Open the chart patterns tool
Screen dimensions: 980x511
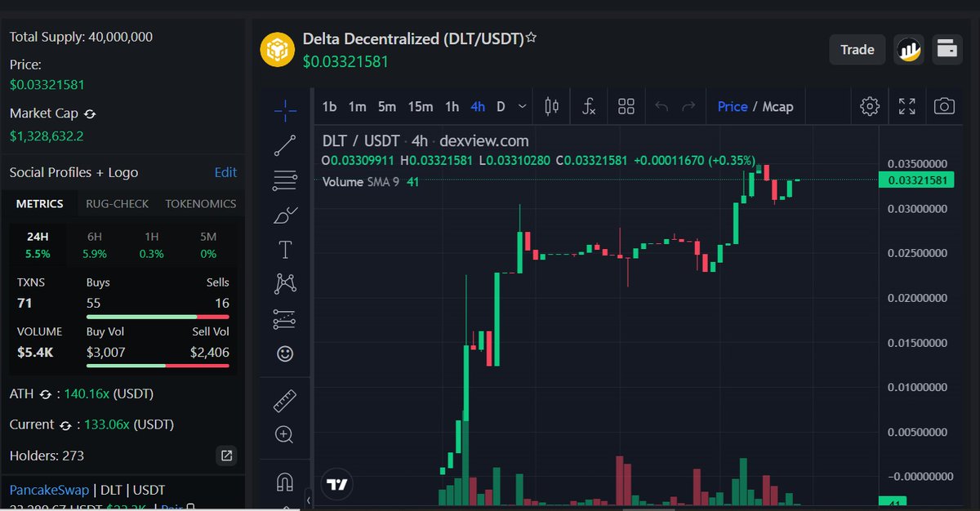click(x=285, y=284)
